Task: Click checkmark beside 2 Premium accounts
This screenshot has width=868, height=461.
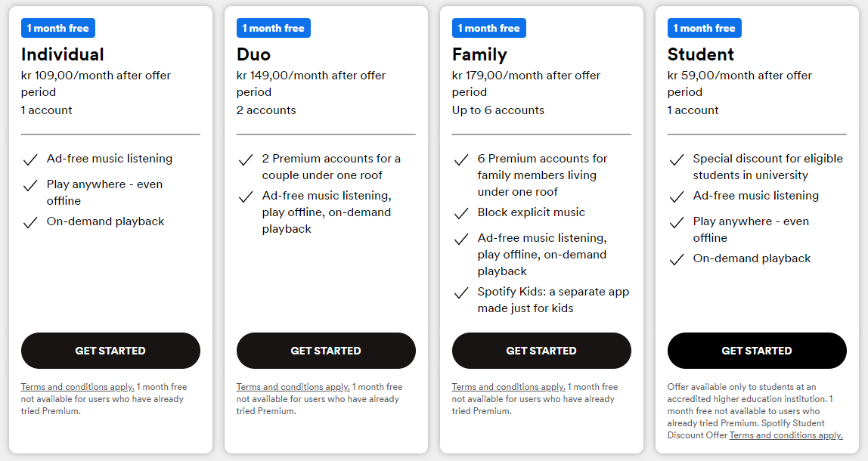Action: pyautogui.click(x=246, y=160)
